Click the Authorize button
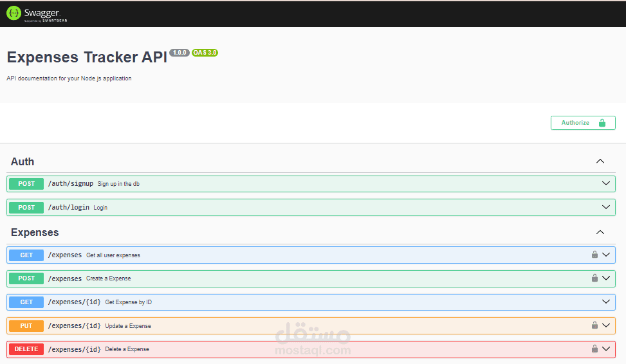The width and height of the screenshot is (626, 364). coord(583,123)
